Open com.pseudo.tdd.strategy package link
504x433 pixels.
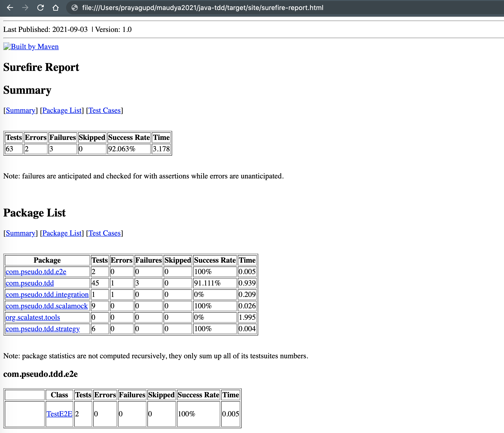43,329
